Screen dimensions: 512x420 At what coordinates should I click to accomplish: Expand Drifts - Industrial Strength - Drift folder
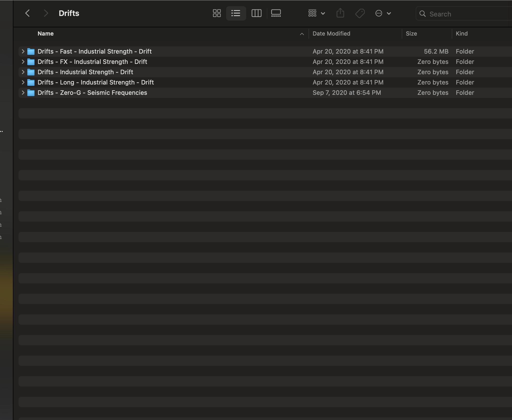coord(23,72)
